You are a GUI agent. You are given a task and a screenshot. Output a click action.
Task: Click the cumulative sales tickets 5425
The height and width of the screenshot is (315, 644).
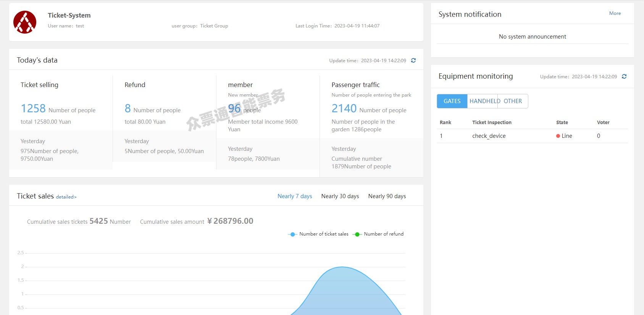98,221
